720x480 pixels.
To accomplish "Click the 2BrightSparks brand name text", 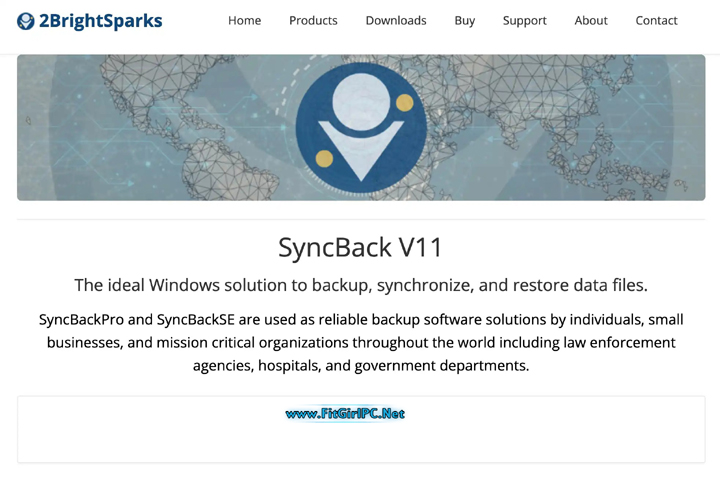I will click(101, 21).
